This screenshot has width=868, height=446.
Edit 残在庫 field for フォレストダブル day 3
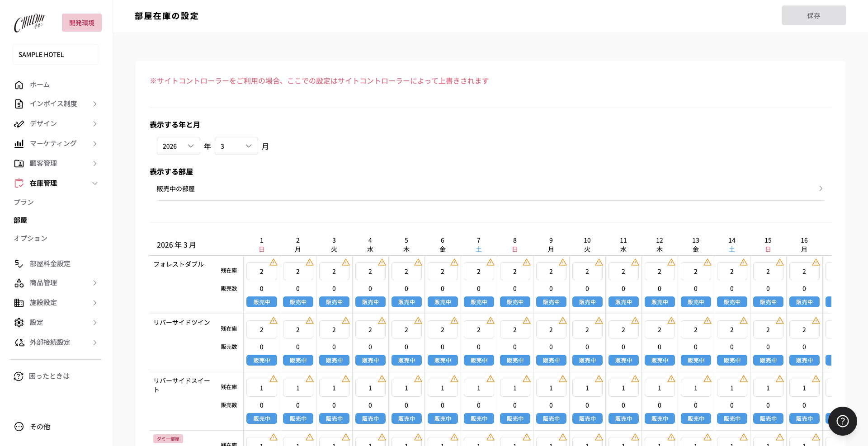click(334, 272)
